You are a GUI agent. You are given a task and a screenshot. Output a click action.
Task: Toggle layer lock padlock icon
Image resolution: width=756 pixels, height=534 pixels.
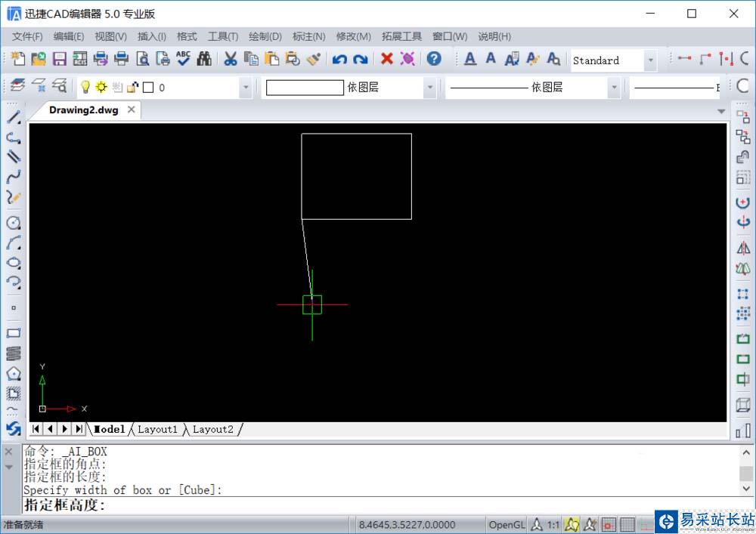pos(132,87)
